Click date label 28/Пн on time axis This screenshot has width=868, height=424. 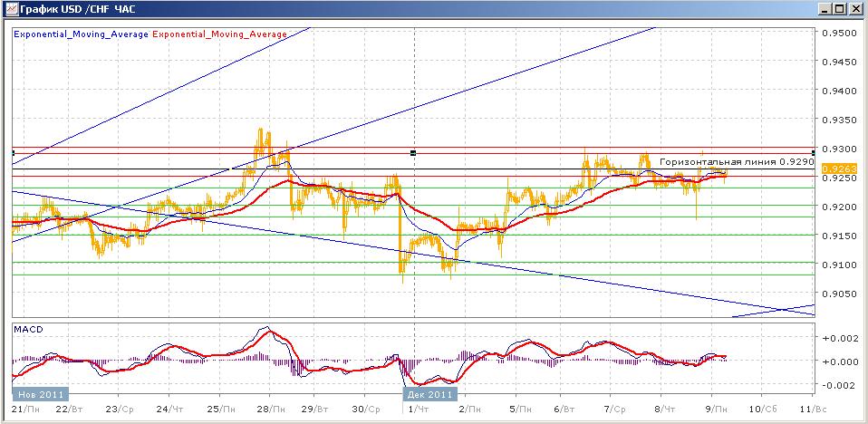tap(273, 409)
